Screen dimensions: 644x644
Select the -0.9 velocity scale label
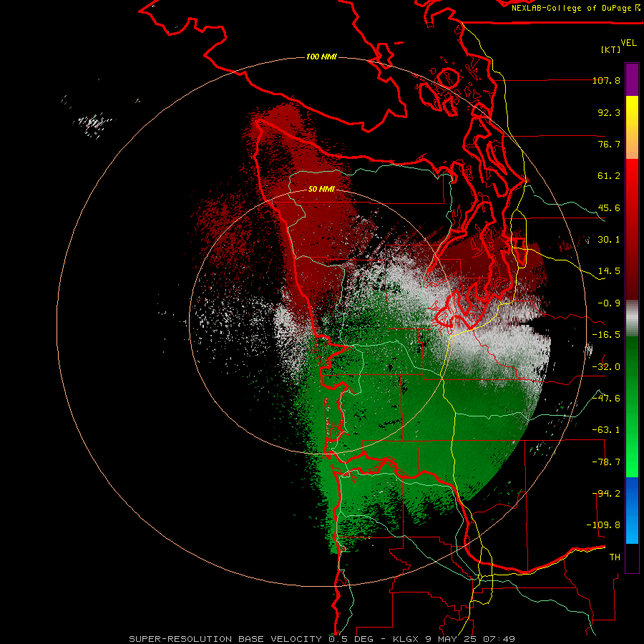tap(609, 303)
